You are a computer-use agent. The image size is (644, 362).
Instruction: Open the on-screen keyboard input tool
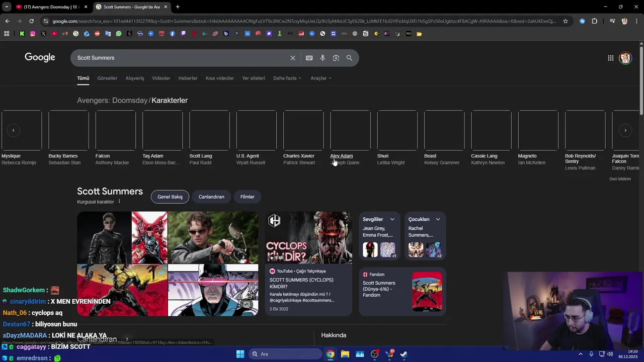pos(309,58)
